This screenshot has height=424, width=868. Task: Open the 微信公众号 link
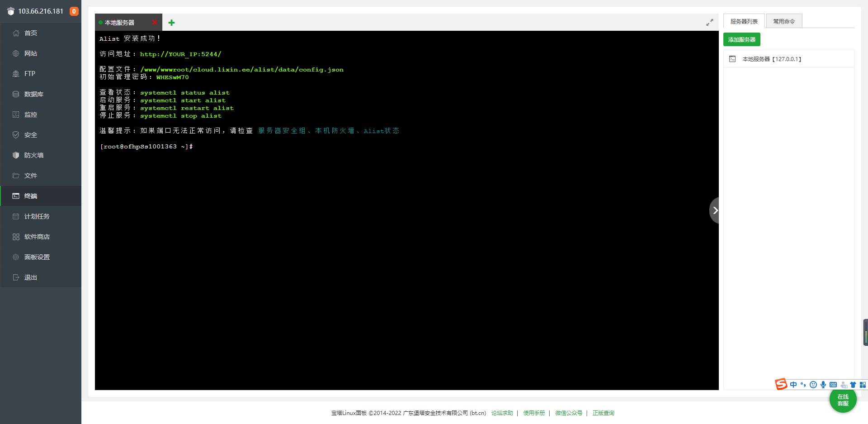pyautogui.click(x=569, y=413)
